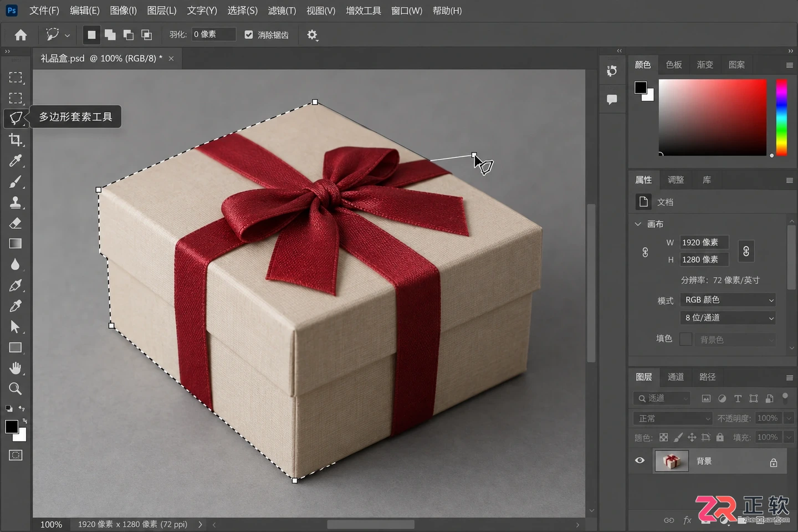This screenshot has height=532, width=798.
Task: Go to the Home screen icon
Action: point(21,35)
